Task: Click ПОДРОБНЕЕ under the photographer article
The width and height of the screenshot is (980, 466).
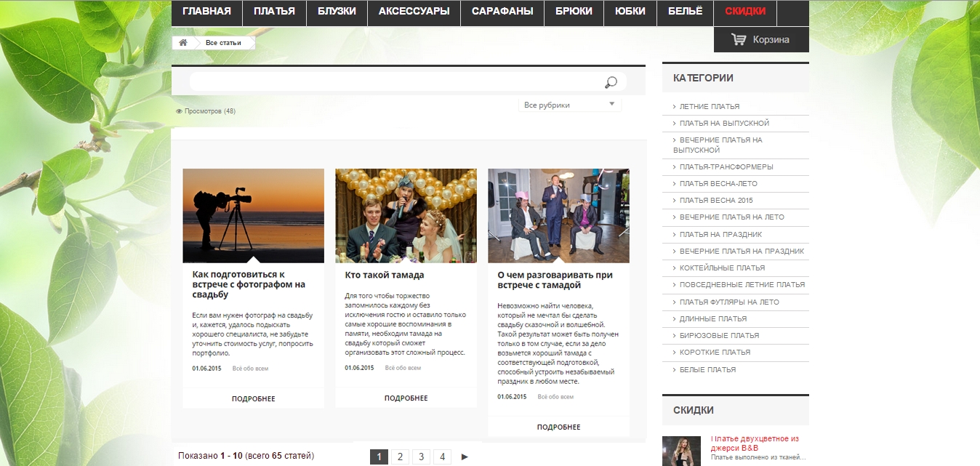Action: pos(253,398)
